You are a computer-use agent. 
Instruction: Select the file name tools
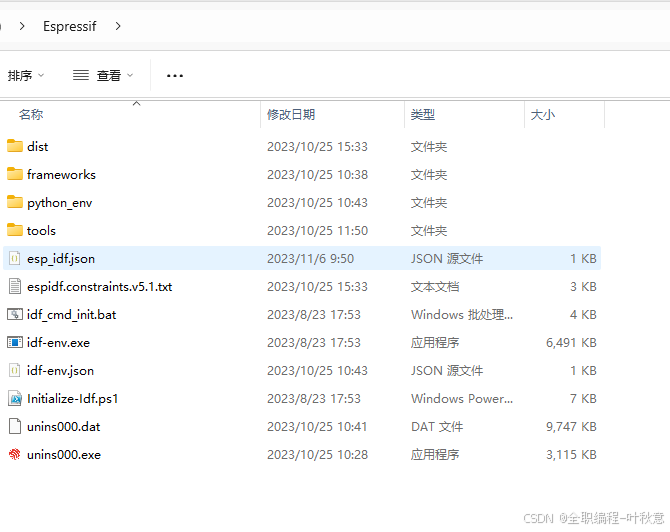(41, 231)
